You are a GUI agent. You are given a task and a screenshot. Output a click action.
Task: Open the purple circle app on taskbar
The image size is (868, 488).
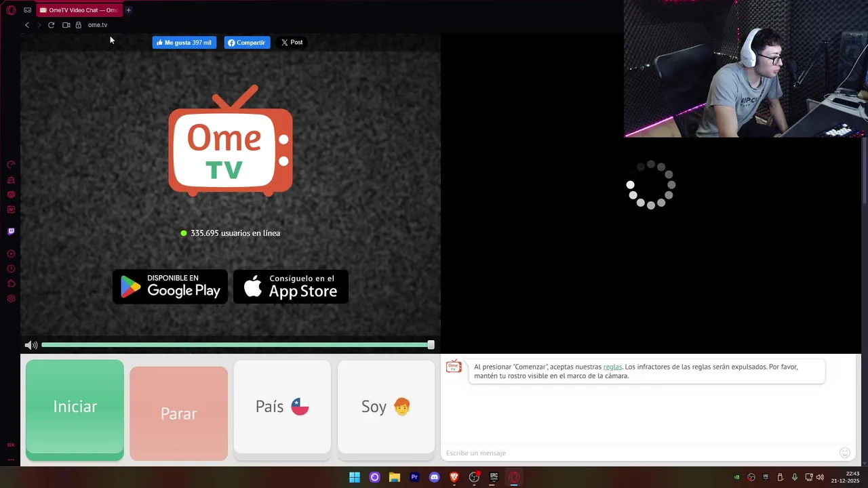tap(374, 477)
